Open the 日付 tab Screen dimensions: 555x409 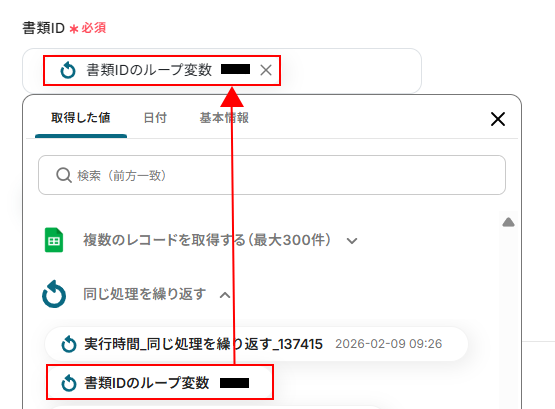point(155,118)
